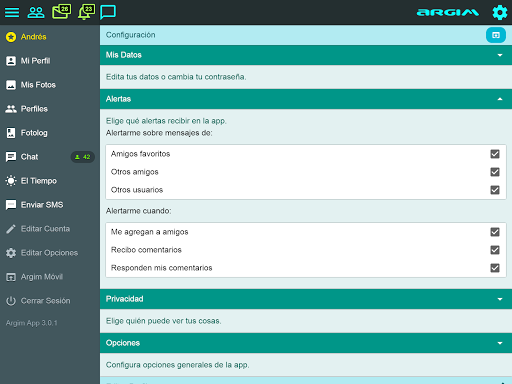Collapse the Alertas section
Image resolution: width=512 pixels, height=384 pixels.
306,99
